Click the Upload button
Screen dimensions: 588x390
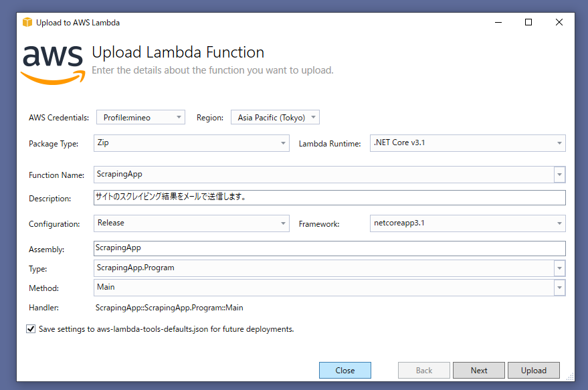coord(533,370)
